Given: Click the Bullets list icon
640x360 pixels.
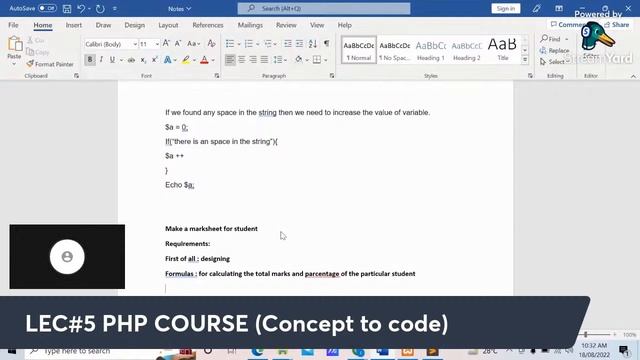Looking at the screenshot, I should [x=230, y=44].
